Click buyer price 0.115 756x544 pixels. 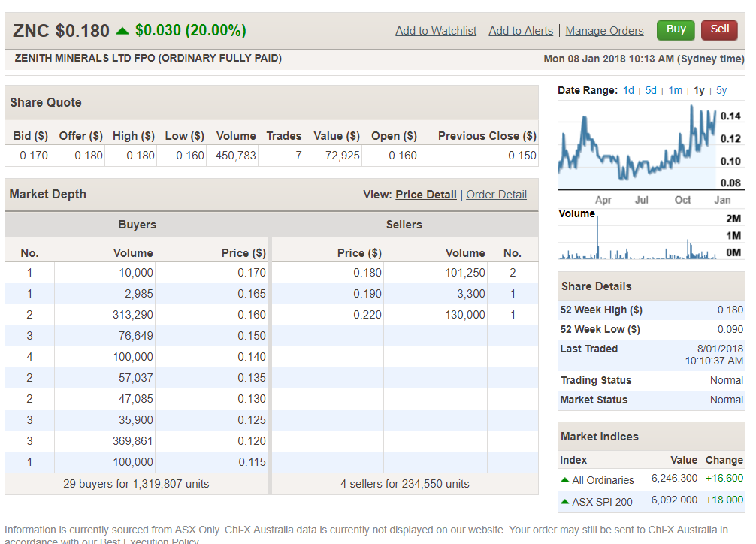pos(252,462)
